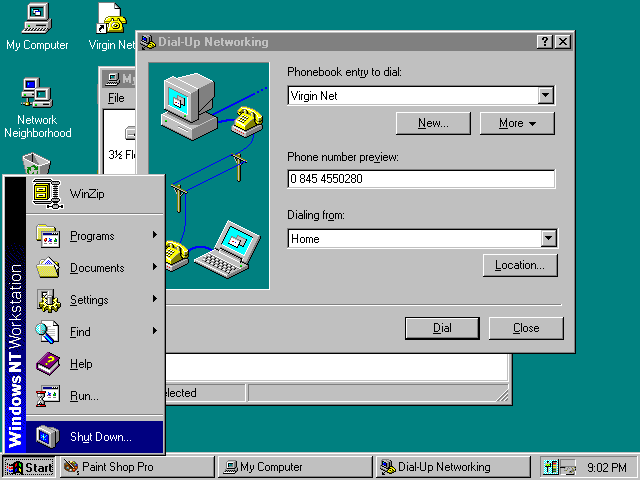Click the question mark help button

coord(545,42)
